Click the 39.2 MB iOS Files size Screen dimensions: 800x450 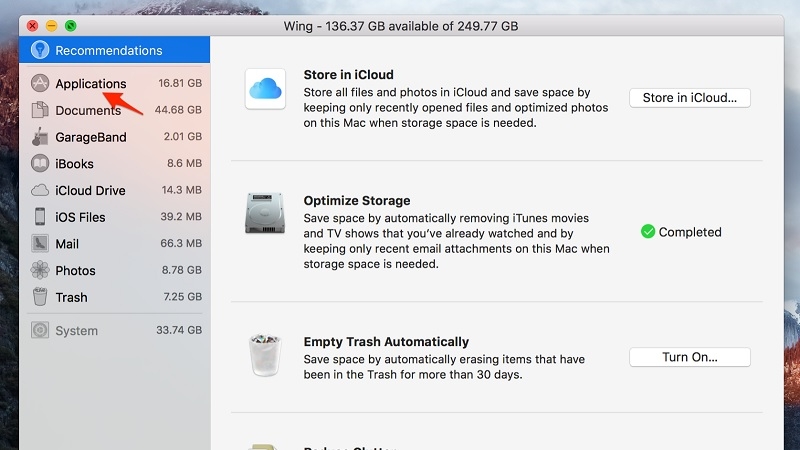click(x=181, y=216)
